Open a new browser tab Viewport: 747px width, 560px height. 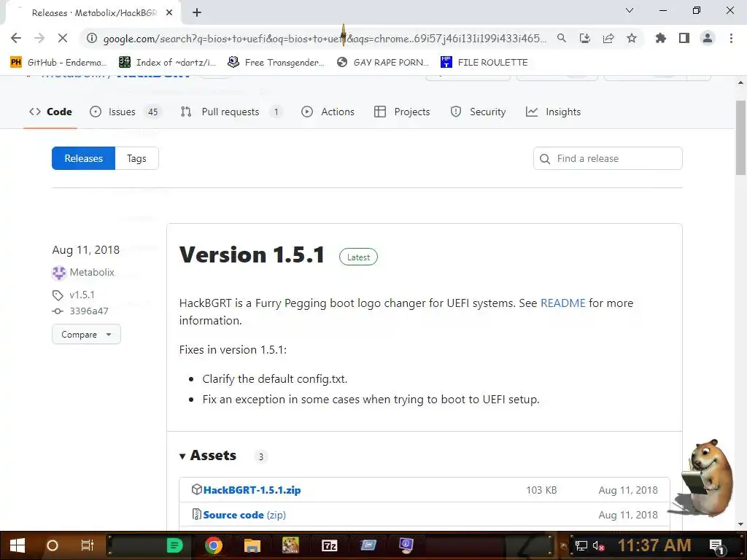click(x=197, y=13)
